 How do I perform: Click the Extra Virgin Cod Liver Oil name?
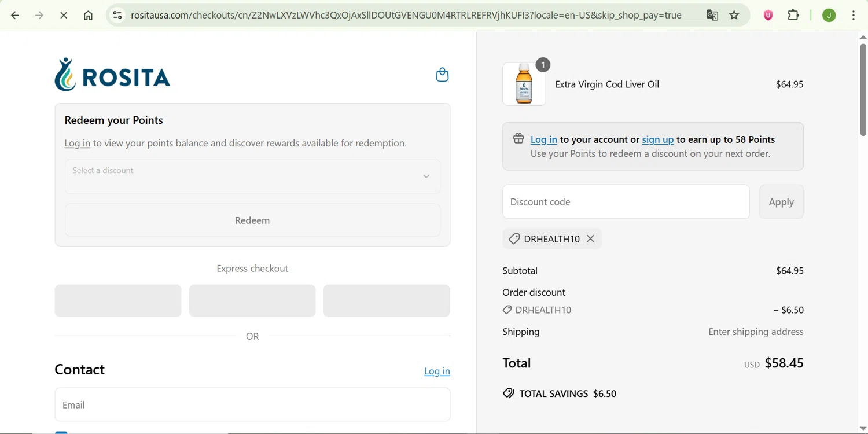[x=607, y=84]
